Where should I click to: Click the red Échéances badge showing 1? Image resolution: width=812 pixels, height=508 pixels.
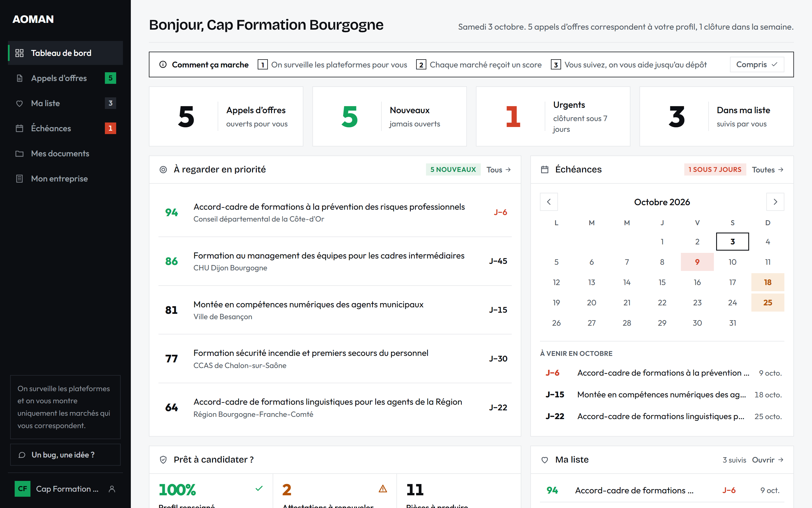click(x=111, y=128)
